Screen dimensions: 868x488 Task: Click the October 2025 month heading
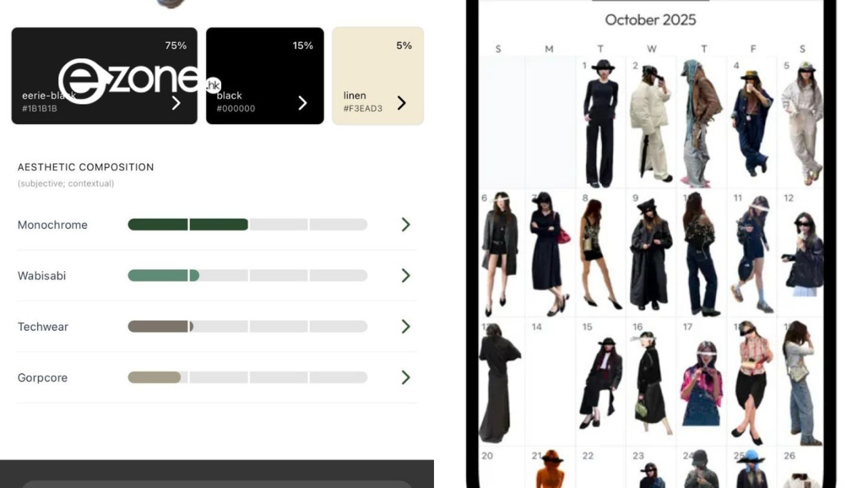650,20
